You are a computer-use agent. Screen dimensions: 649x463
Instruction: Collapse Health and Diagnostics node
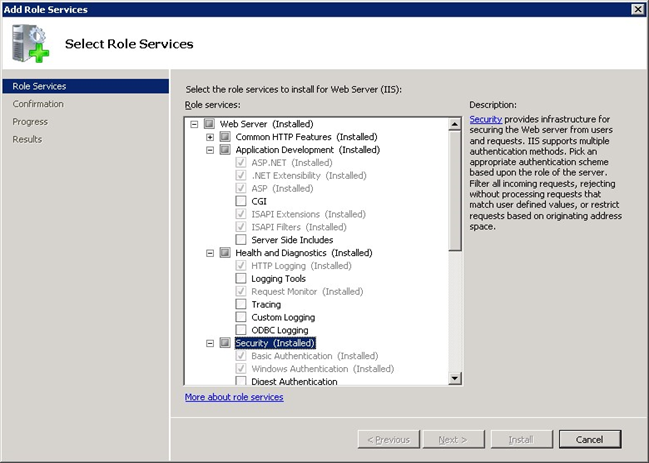click(x=210, y=253)
